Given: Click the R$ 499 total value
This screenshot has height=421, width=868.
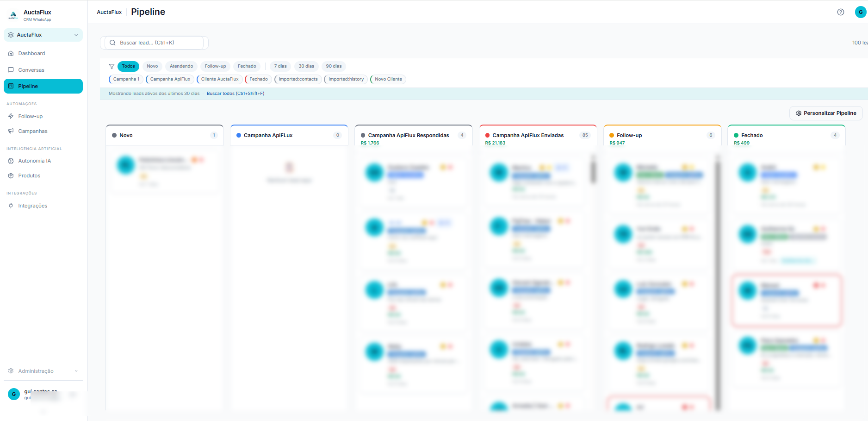Looking at the screenshot, I should (x=742, y=143).
